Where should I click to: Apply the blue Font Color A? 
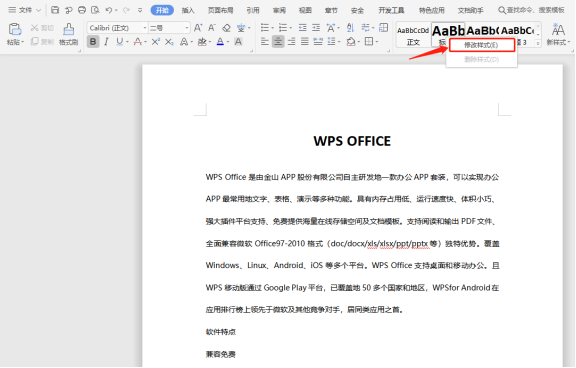220,42
